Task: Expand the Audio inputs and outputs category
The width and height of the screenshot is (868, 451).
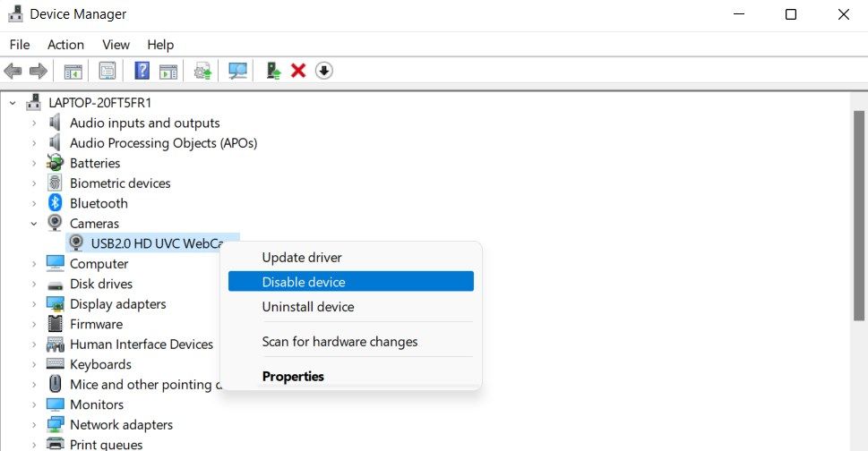Action: click(x=34, y=123)
